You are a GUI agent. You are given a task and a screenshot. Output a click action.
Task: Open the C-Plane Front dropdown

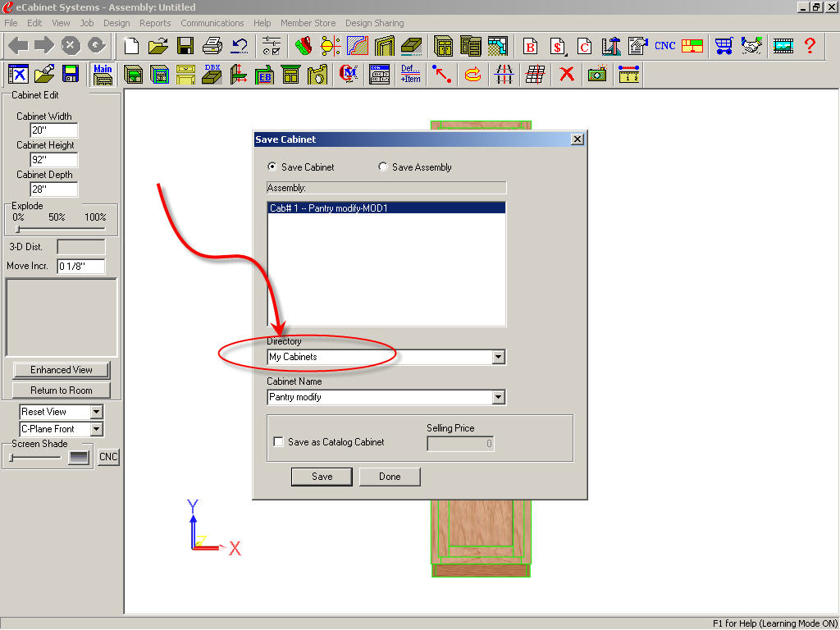(x=96, y=429)
